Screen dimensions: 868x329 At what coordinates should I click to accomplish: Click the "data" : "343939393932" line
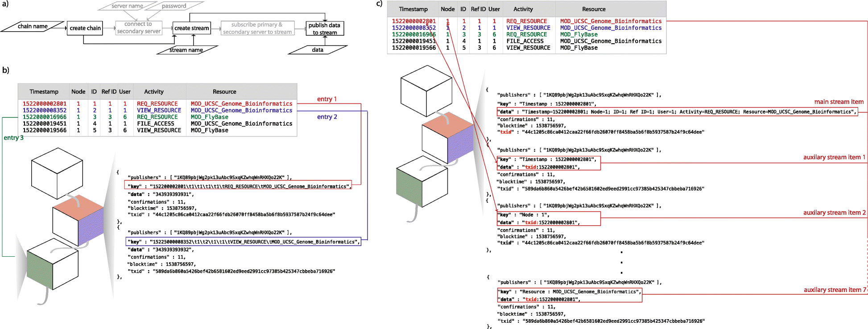pyautogui.click(x=161, y=250)
